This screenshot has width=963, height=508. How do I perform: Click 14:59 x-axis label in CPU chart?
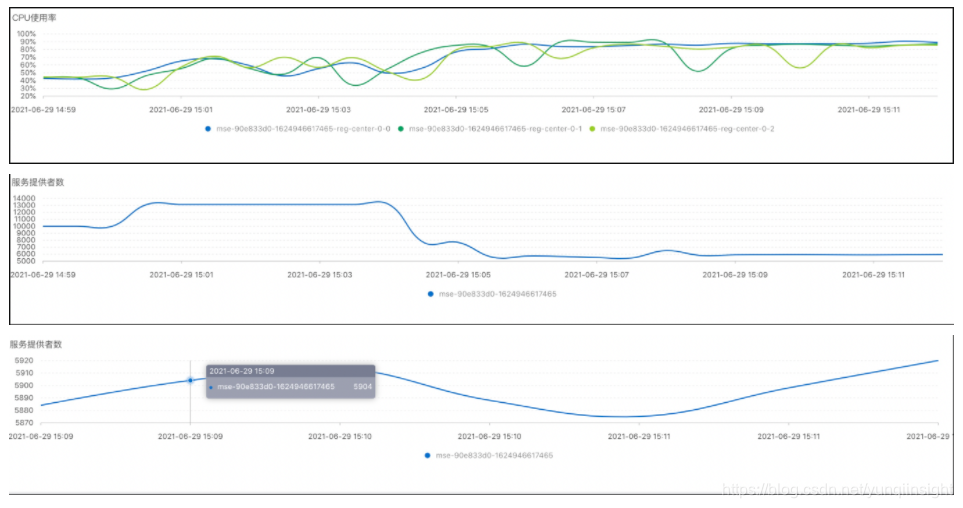coord(43,110)
